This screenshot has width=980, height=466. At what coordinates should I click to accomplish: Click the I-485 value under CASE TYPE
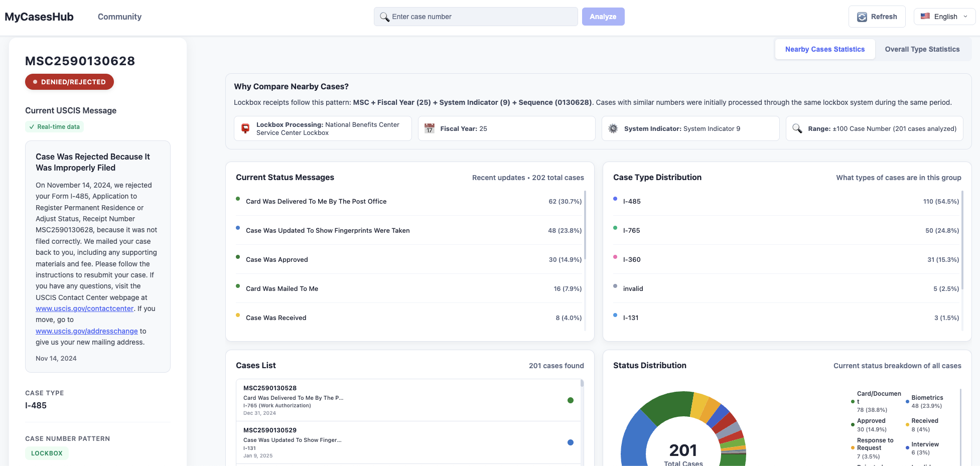(x=36, y=405)
